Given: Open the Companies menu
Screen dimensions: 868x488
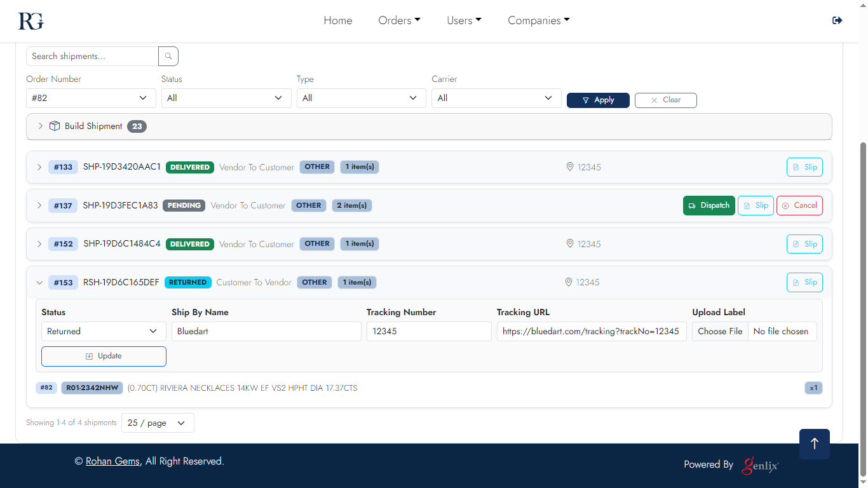Looking at the screenshot, I should point(538,20).
